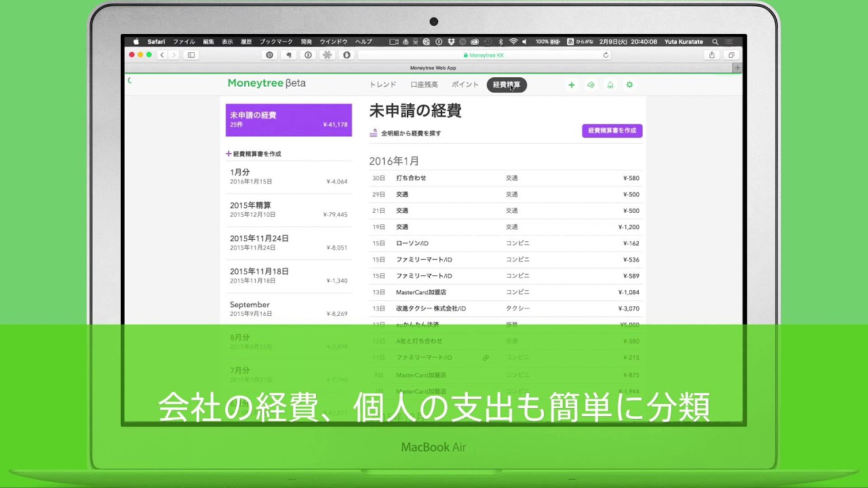The width and height of the screenshot is (868, 488).
Task: Click link icon on ファミリーマート 11日 row
Action: 486,357
